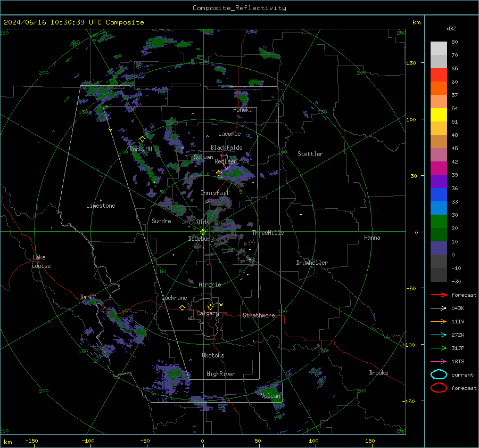479x448 pixels.
Task: Select the bright green 30 dBZ swatch
Action: tap(439, 222)
